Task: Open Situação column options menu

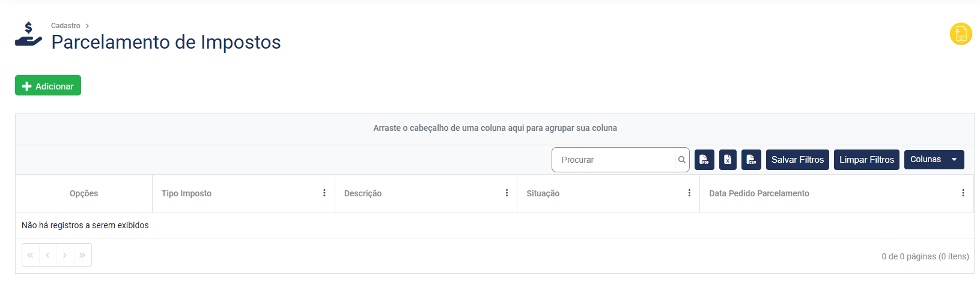Action: tap(689, 193)
